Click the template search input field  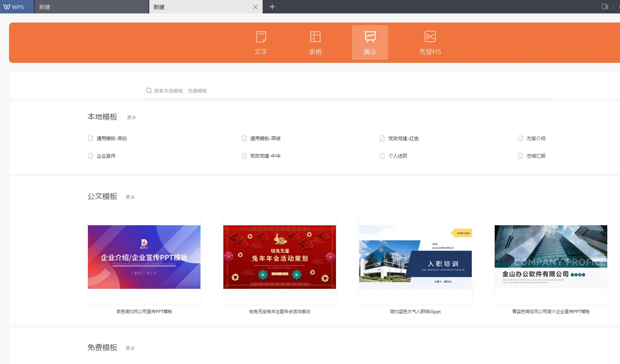[x=327, y=90]
